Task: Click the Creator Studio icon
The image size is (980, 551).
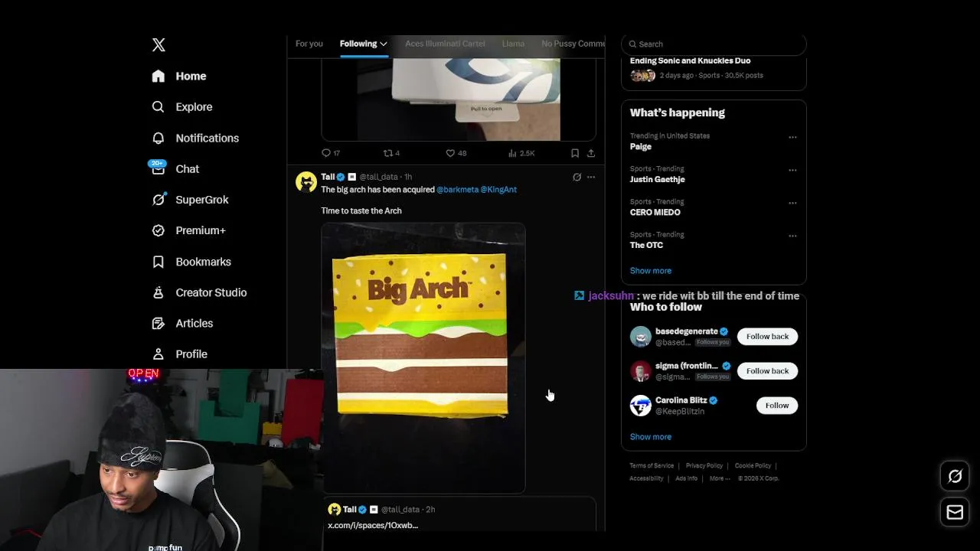Action: tap(158, 292)
